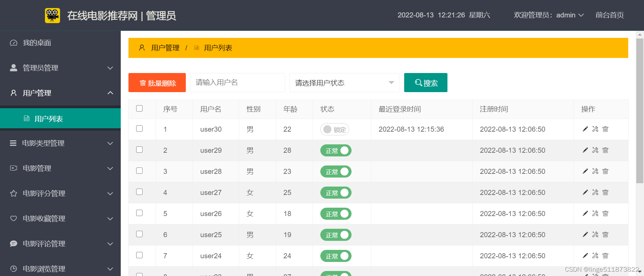Click the 批量删除 button
The image size is (644, 276).
coord(157,83)
